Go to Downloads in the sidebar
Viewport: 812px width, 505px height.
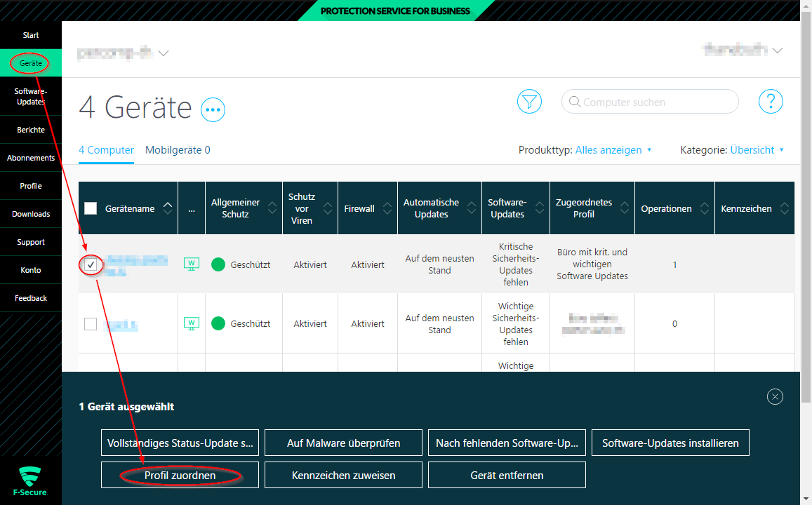pos(31,214)
